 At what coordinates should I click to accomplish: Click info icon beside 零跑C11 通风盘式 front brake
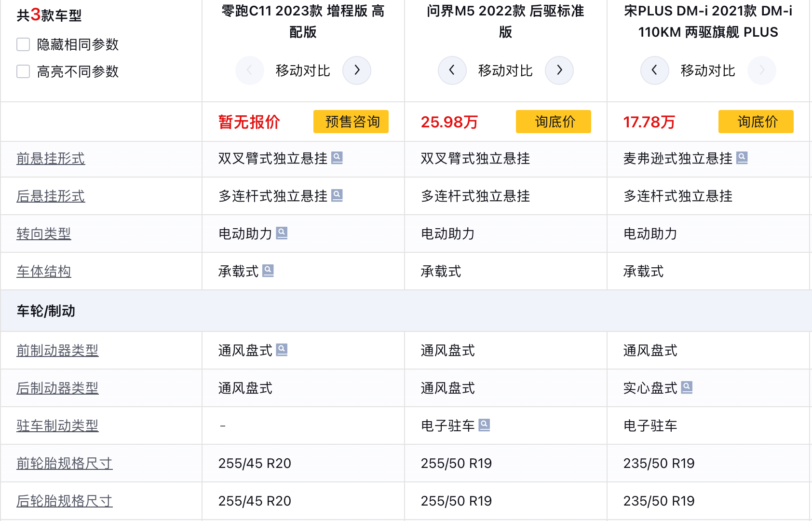[282, 350]
